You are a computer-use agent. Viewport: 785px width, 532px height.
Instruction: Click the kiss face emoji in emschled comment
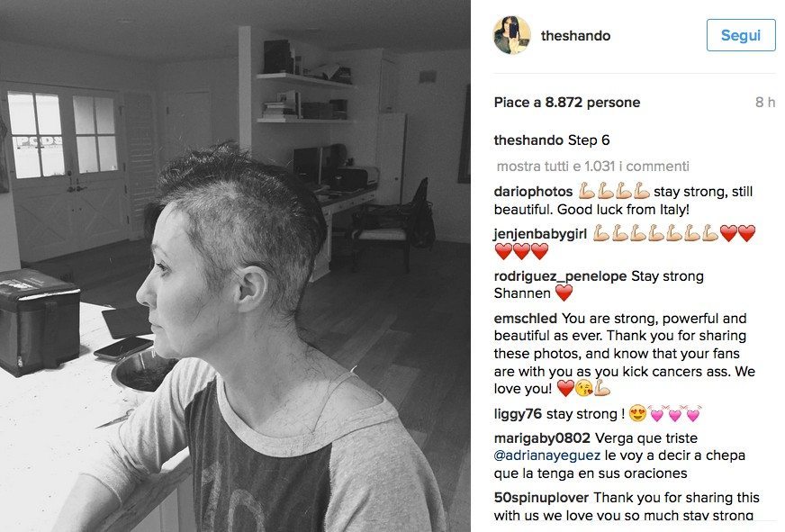click(584, 388)
